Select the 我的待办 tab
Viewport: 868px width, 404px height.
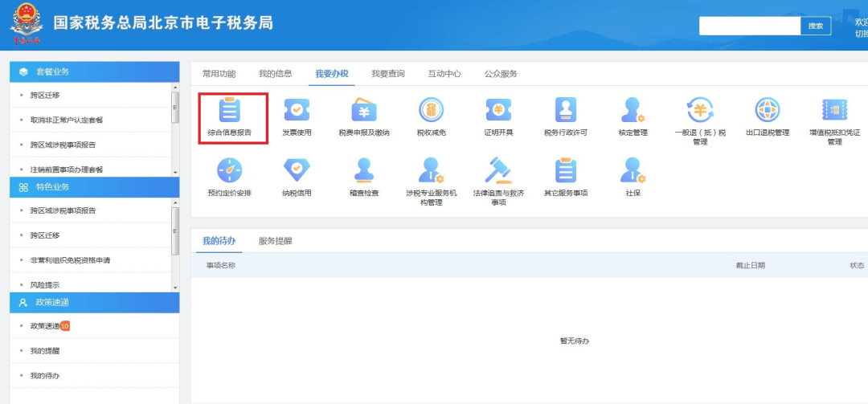click(x=219, y=241)
